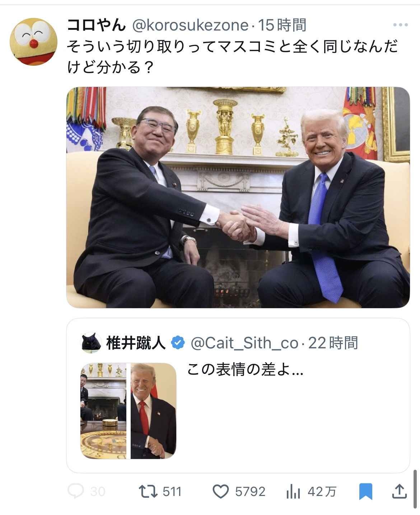Screen dimensions: 420x515
Task: Tap the blue verified badge next to 椎井蹴人
Action: [177, 343]
